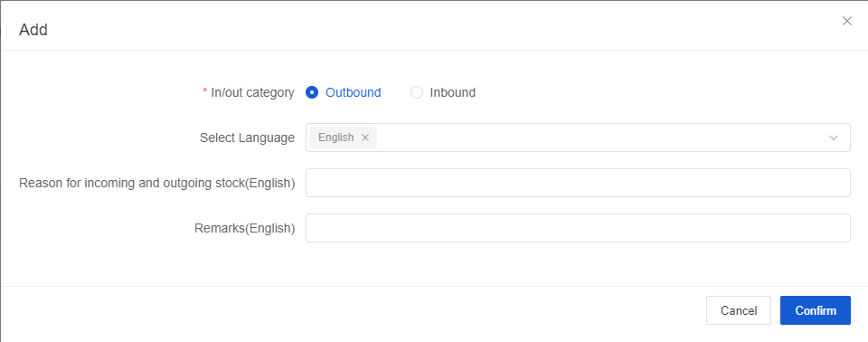Viewport: 868px width, 342px height.
Task: Select the Inbound radio button
Action: click(x=416, y=92)
